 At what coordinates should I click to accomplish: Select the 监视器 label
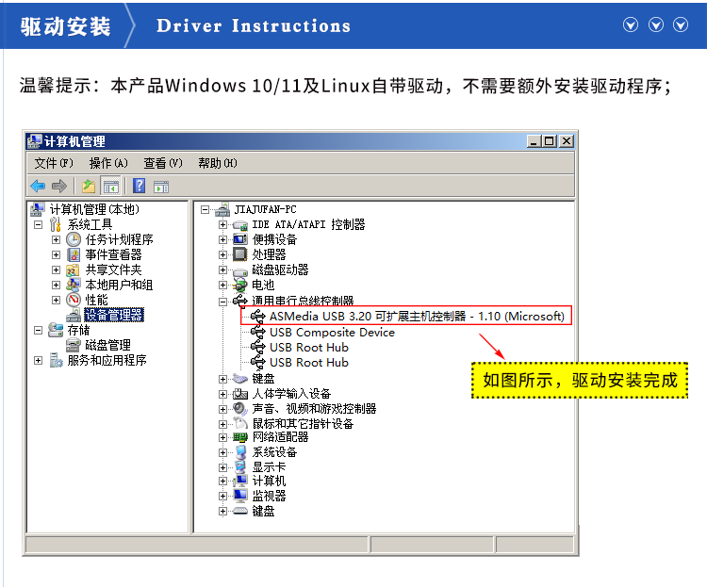(x=269, y=496)
